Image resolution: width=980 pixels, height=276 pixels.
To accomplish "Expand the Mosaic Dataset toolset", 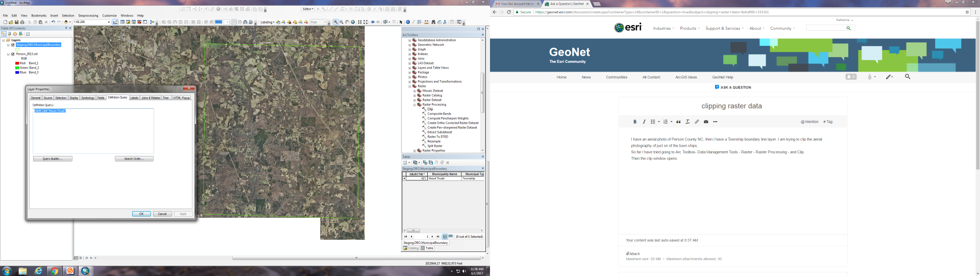I will tap(414, 91).
